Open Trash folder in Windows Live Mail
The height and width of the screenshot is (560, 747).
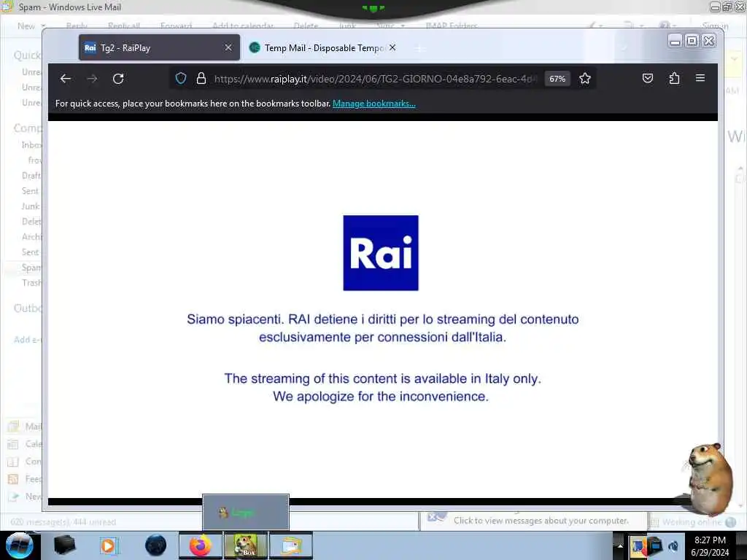pyautogui.click(x=31, y=283)
